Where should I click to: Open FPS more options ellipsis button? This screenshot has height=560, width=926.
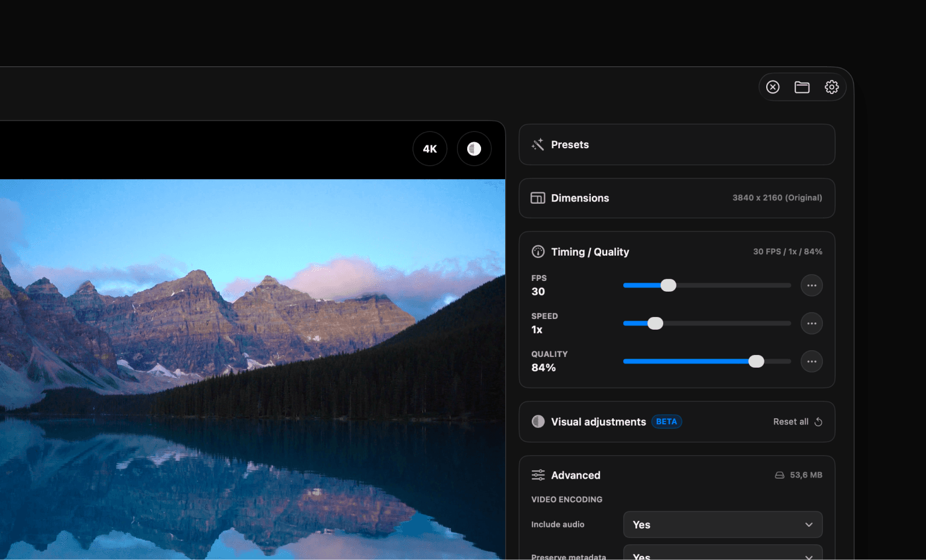(811, 286)
